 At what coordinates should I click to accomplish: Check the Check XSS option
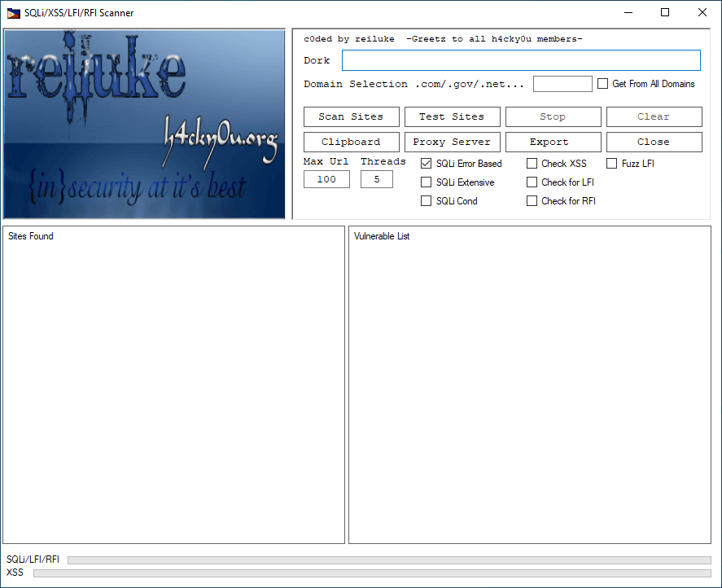point(533,163)
